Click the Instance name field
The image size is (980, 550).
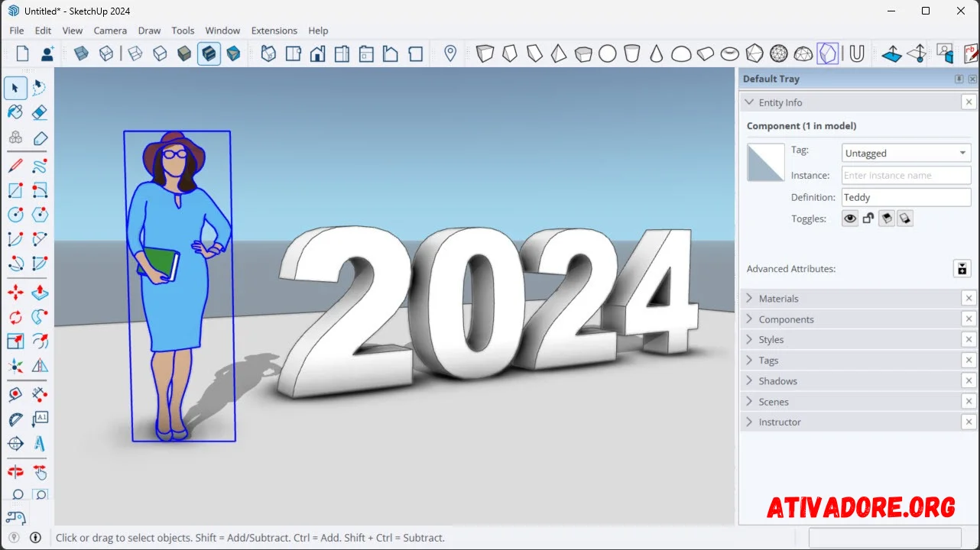click(906, 175)
